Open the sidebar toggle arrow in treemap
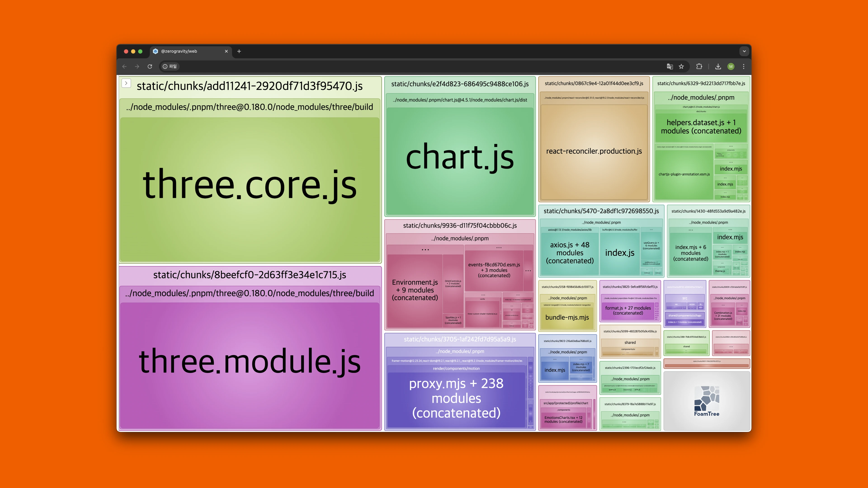 (x=126, y=83)
